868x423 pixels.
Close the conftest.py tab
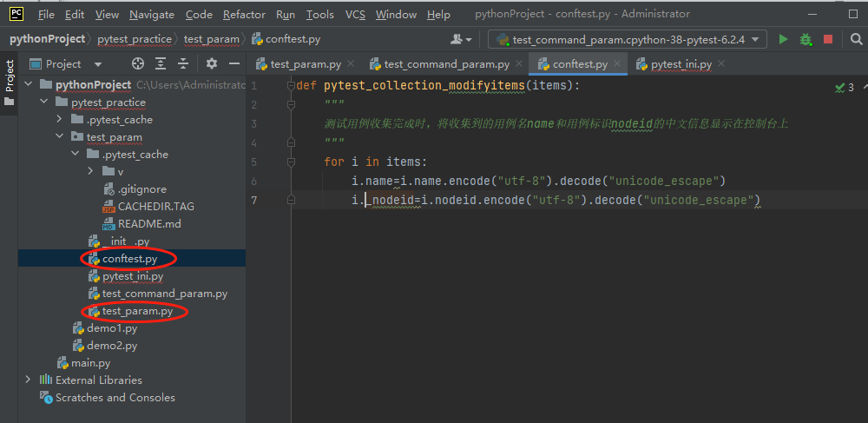click(617, 64)
